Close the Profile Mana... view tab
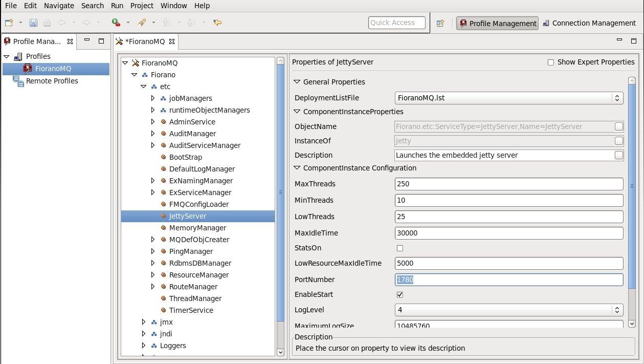 point(70,41)
